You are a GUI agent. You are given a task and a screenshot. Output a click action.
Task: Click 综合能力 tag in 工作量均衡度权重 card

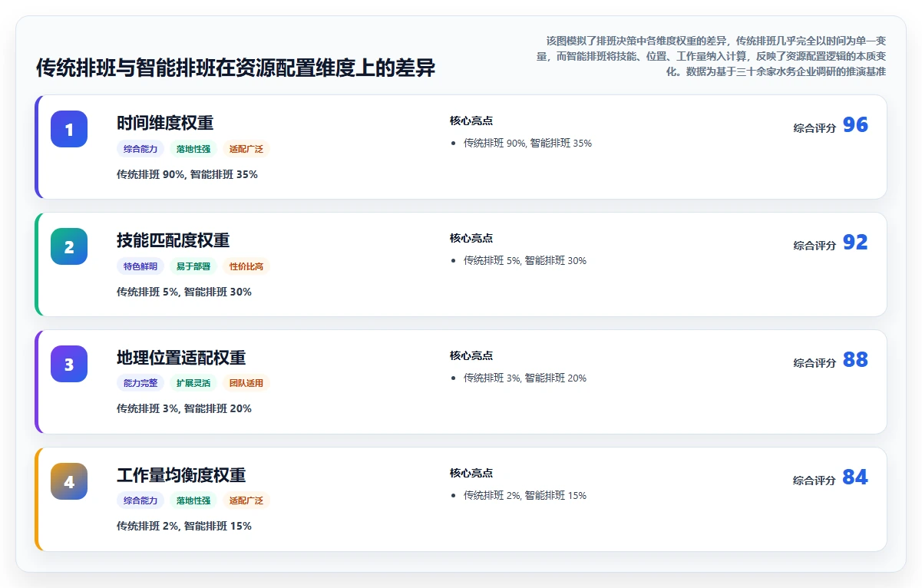(140, 500)
